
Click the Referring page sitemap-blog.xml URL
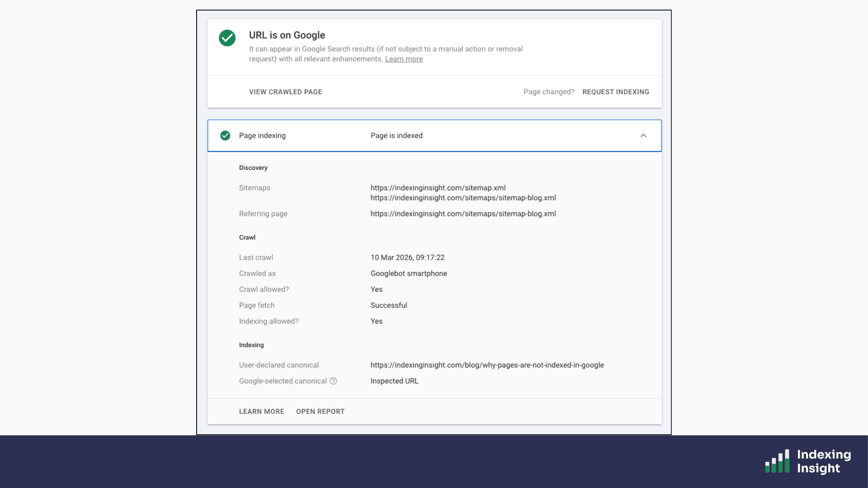coord(463,214)
